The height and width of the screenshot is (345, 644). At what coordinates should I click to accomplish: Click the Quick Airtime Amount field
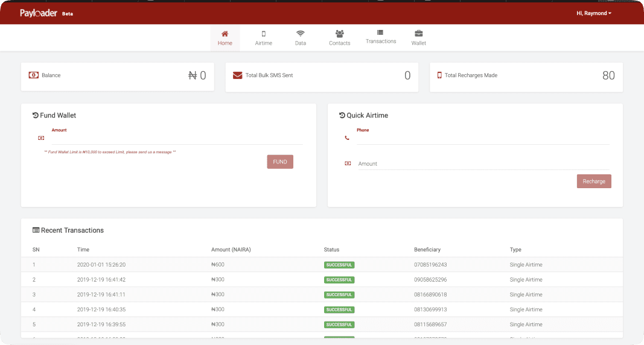[x=483, y=163]
